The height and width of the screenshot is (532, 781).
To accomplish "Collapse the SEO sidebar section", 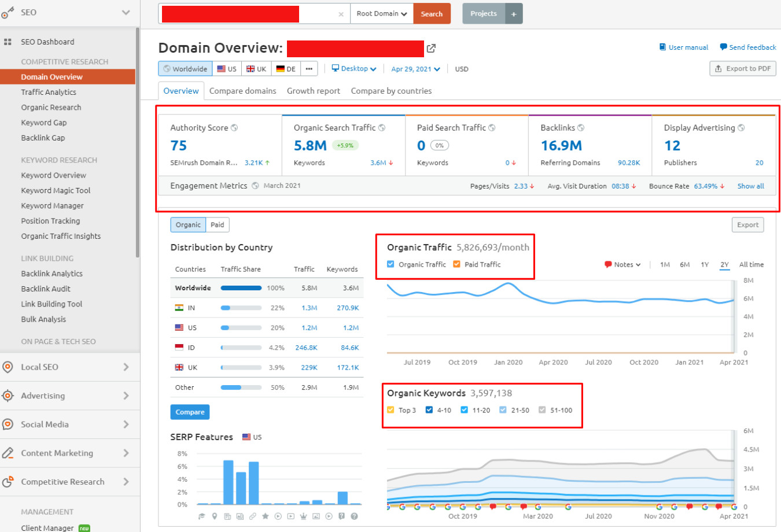I will [126, 13].
